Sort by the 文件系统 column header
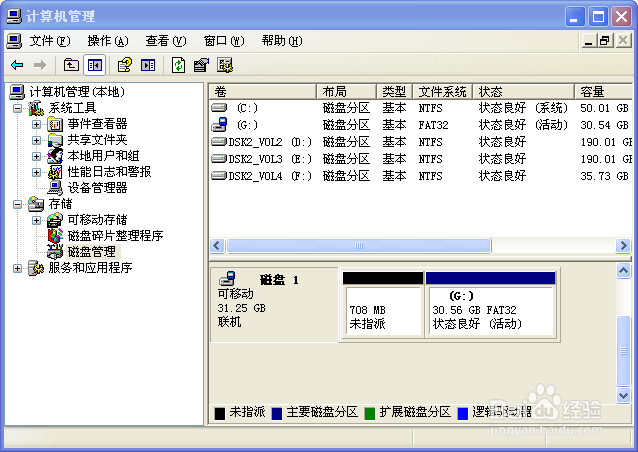Image resolution: width=638 pixels, height=452 pixels. click(x=443, y=92)
